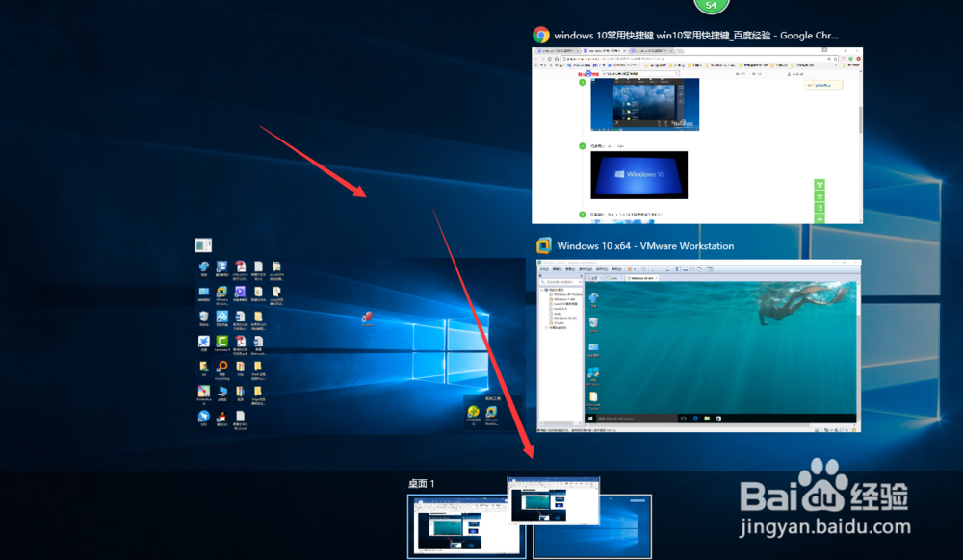Image resolution: width=963 pixels, height=560 pixels.
Task: Click the small app icon above desktop-icons window
Action: (x=203, y=245)
